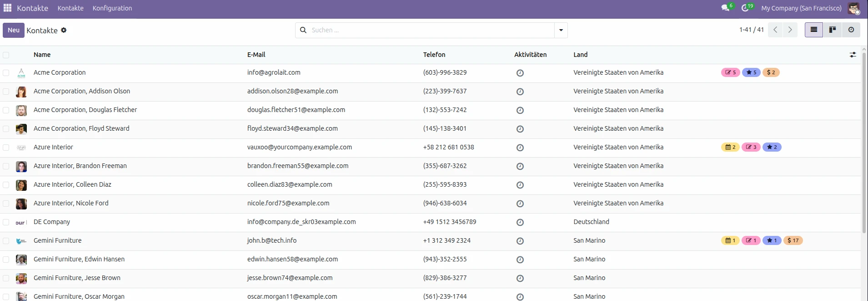
Task: Go to next page of records
Action: (790, 30)
